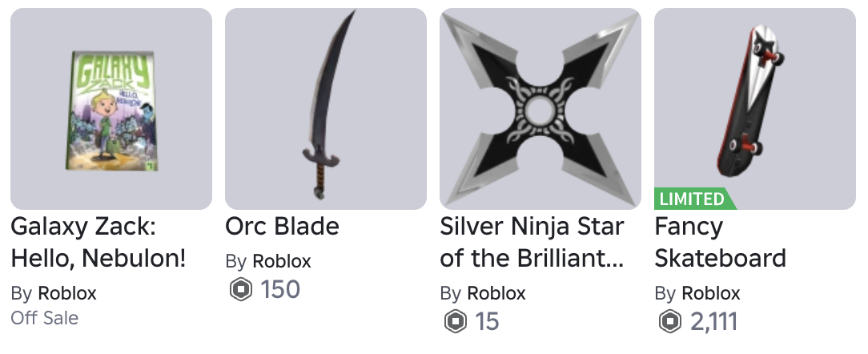Open the Fancy Skateboard title link
This screenshot has height=354, width=868.
click(x=720, y=242)
